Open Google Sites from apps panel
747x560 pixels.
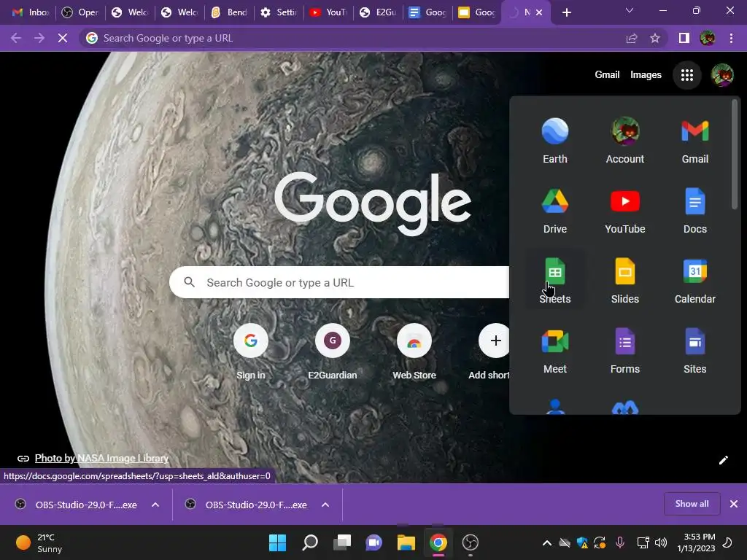click(694, 351)
